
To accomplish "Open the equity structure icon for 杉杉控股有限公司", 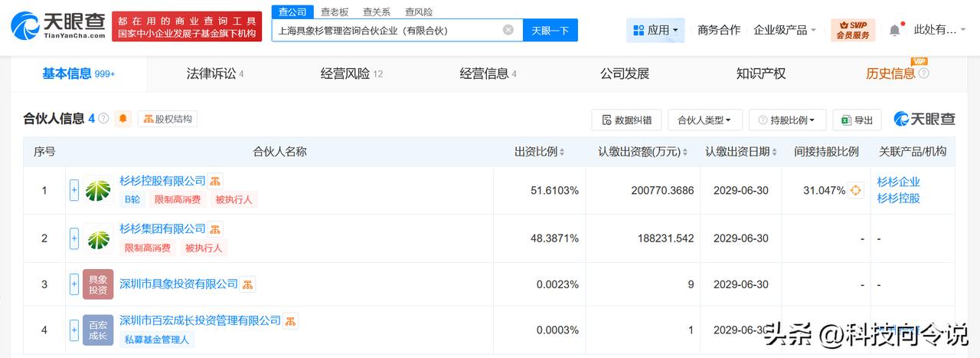I will tap(216, 181).
